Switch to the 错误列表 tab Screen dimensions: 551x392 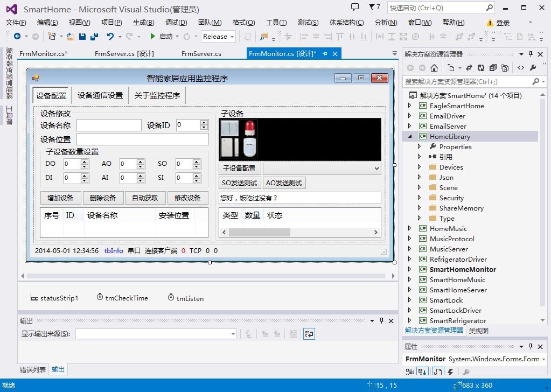coord(33,369)
